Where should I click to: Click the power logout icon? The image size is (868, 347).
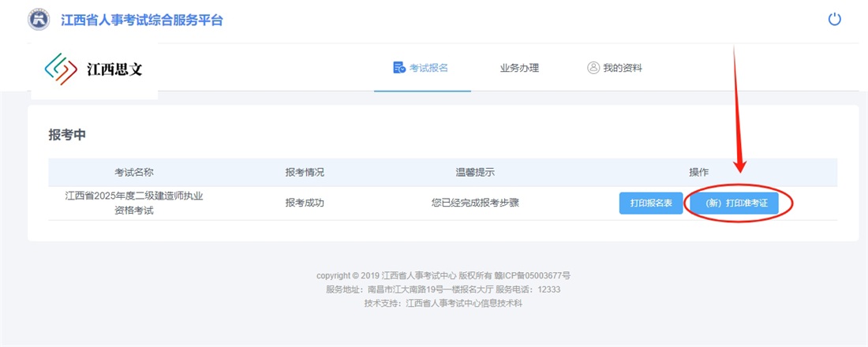click(835, 19)
